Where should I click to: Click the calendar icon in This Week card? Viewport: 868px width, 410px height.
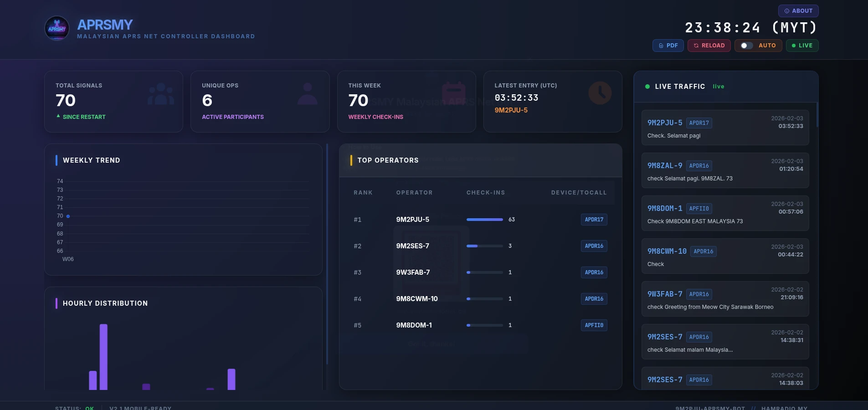pos(453,93)
